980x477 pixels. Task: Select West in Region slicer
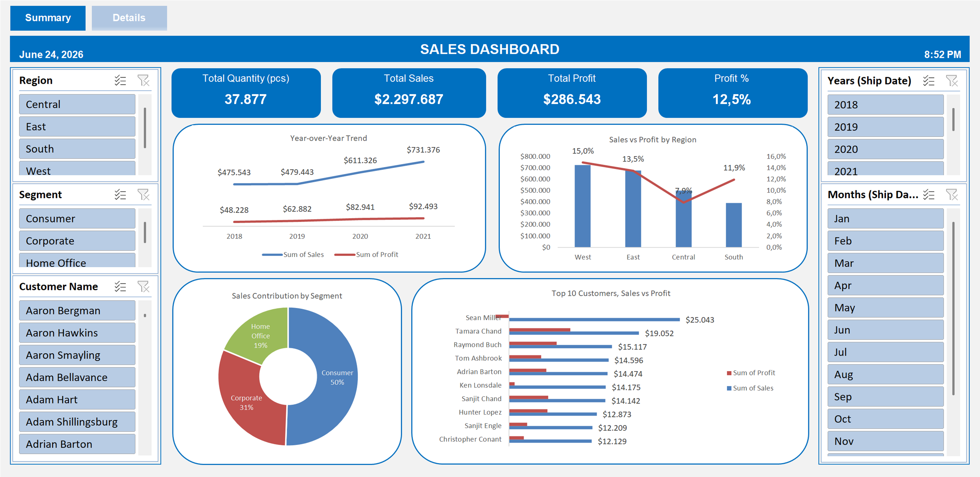(x=77, y=168)
